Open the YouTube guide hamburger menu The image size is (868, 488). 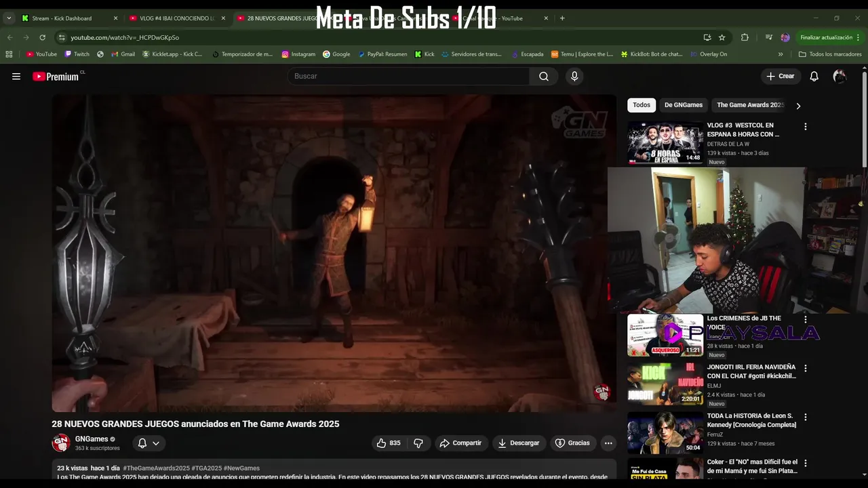point(16,77)
